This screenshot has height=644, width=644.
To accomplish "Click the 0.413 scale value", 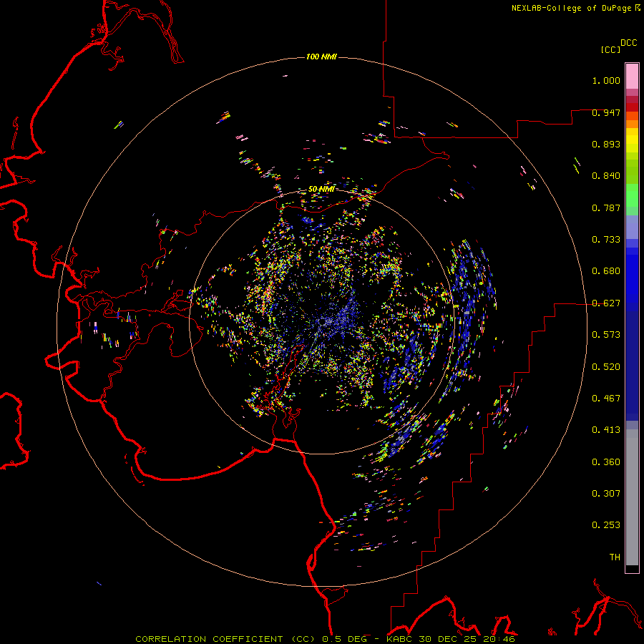I will point(606,430).
